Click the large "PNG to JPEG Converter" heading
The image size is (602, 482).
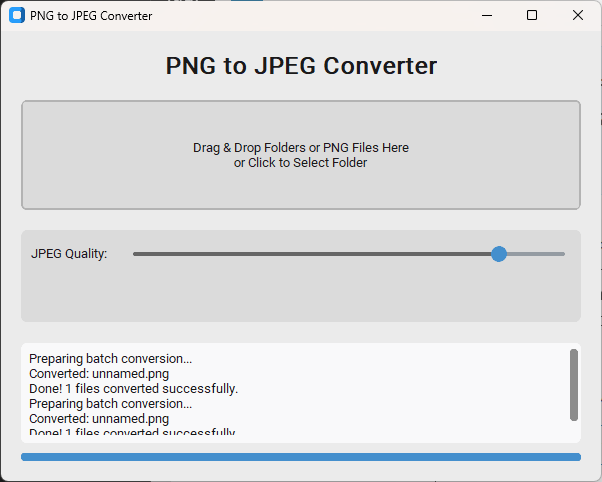[300, 66]
